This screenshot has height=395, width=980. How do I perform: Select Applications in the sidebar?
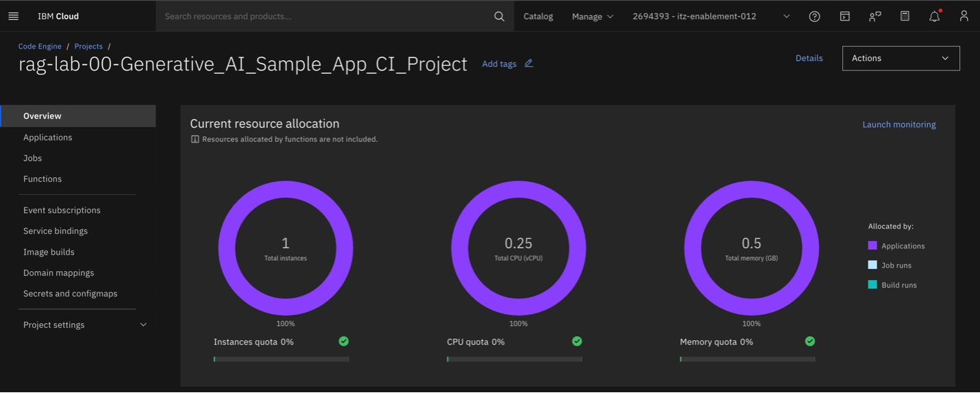pyautogui.click(x=47, y=137)
